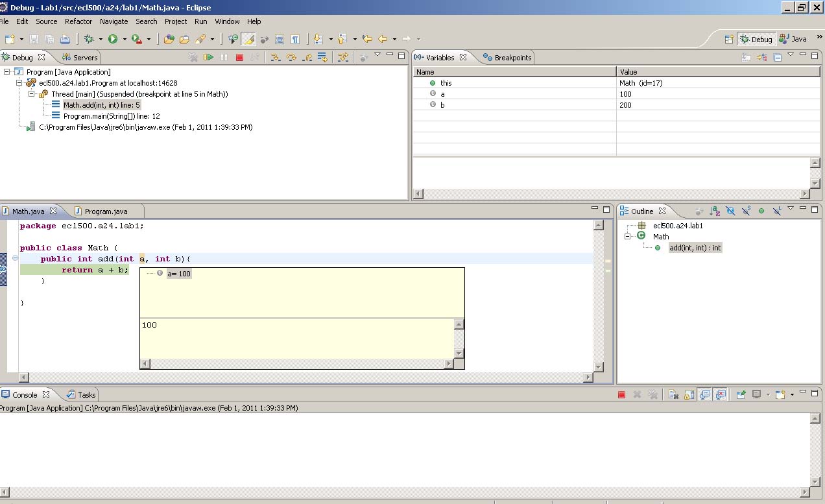
Task: Click Clear Console icon
Action: 674,394
